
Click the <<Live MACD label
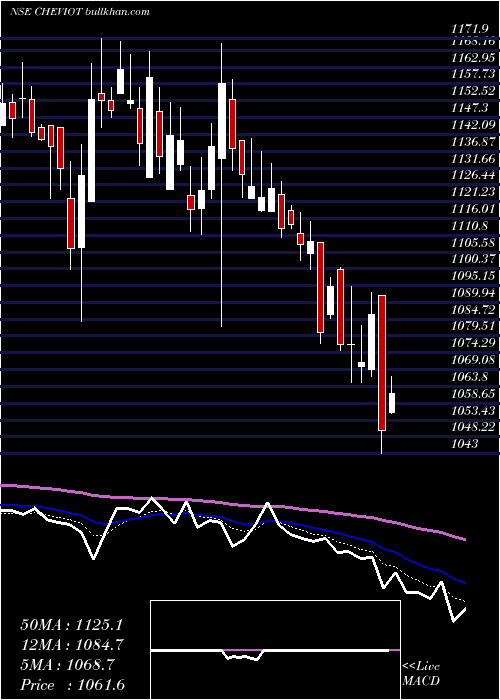(x=421, y=673)
